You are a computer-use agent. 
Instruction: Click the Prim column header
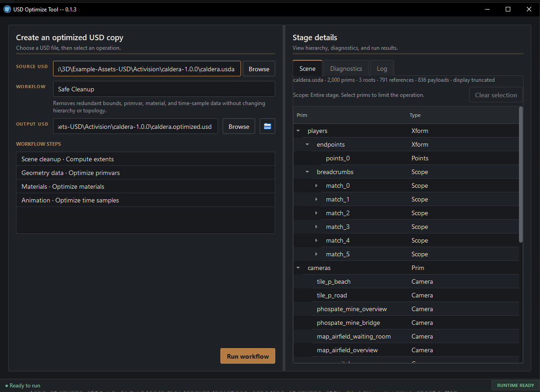pyautogui.click(x=350, y=115)
